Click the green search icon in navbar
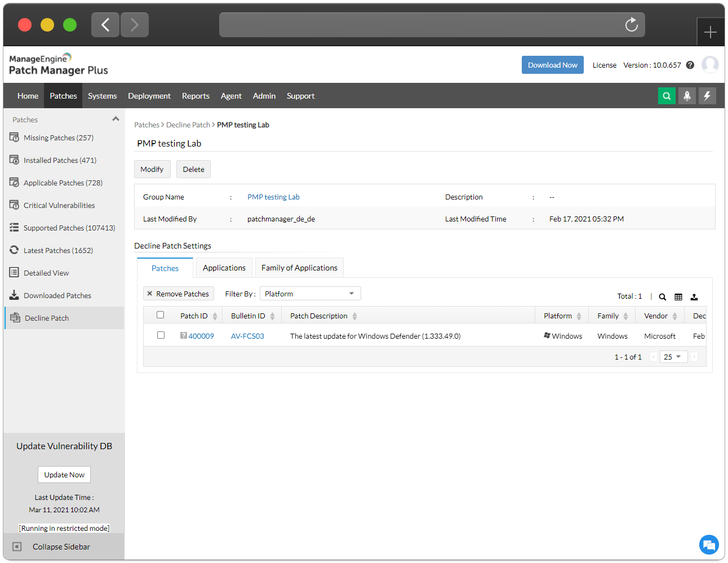 point(667,96)
